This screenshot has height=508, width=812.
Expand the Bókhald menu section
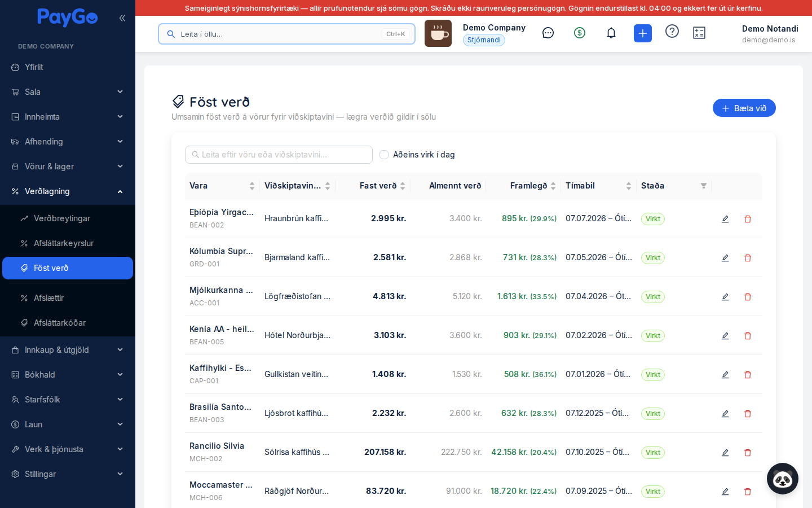click(68, 375)
